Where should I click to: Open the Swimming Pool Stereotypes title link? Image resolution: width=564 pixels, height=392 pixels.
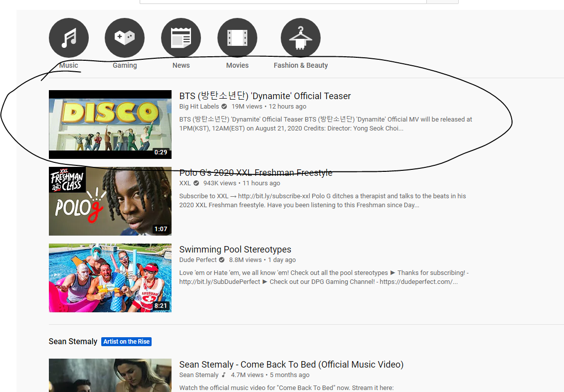pyautogui.click(x=235, y=250)
